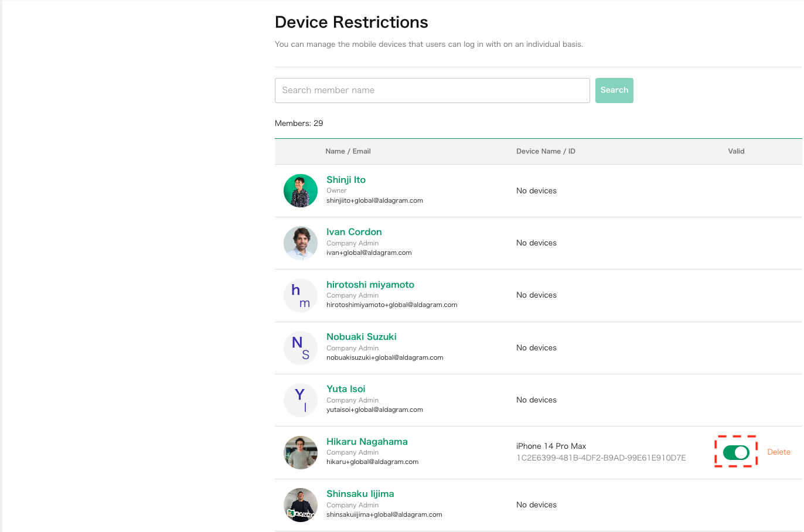Click Shinji Ito's profile avatar
Screen dimensions: 804x532
pyautogui.click(x=300, y=190)
